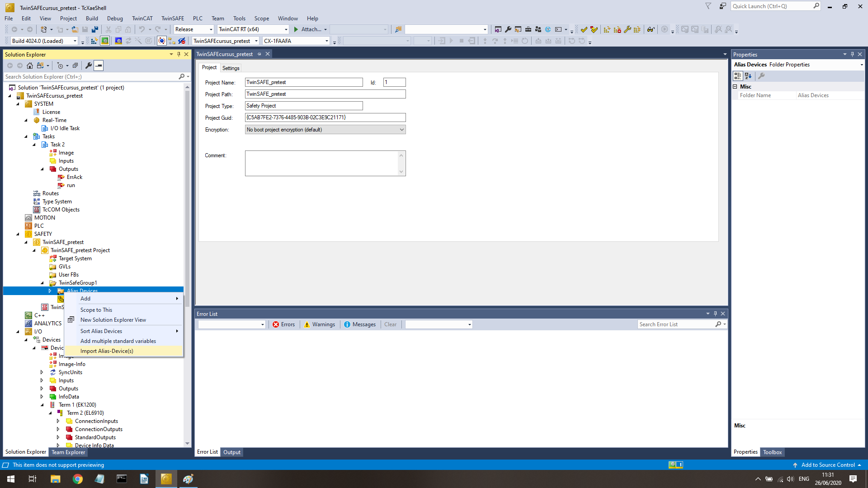
Task: Toggle the Messages filter in Error List
Action: (x=360, y=324)
